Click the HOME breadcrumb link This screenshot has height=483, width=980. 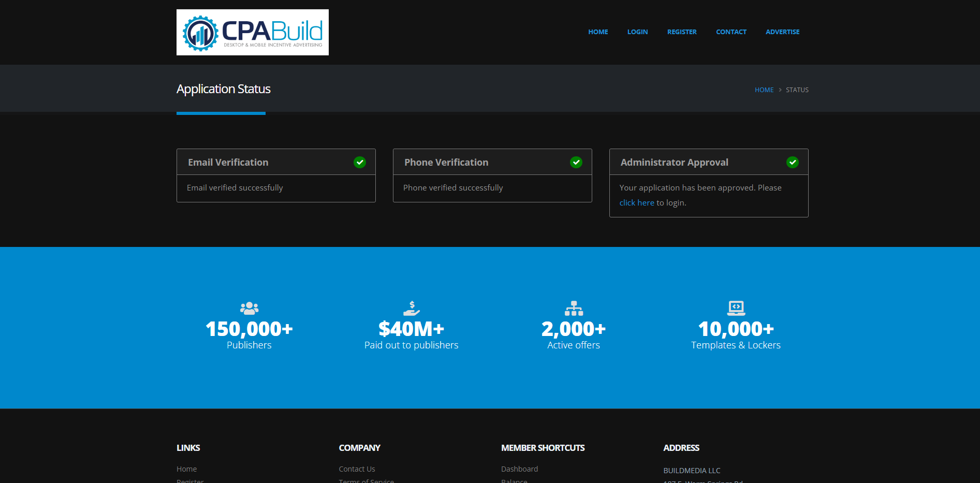764,90
